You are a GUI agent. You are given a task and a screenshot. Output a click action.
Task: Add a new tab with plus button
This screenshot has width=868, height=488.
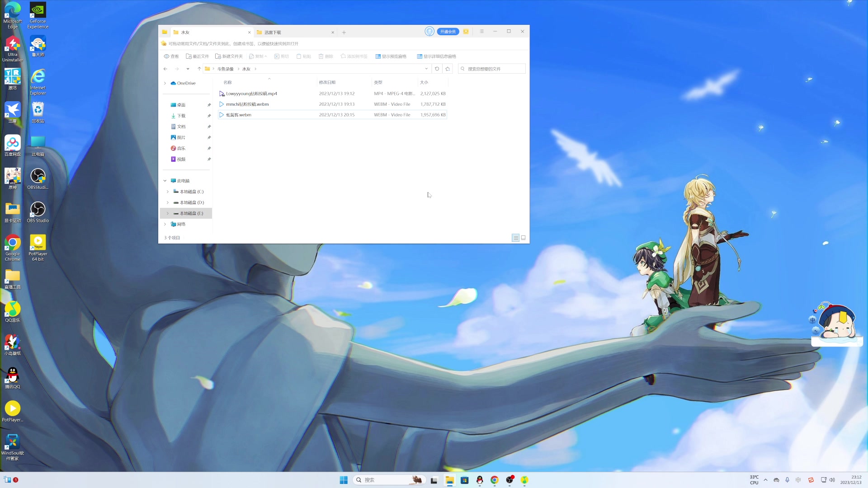tap(344, 32)
